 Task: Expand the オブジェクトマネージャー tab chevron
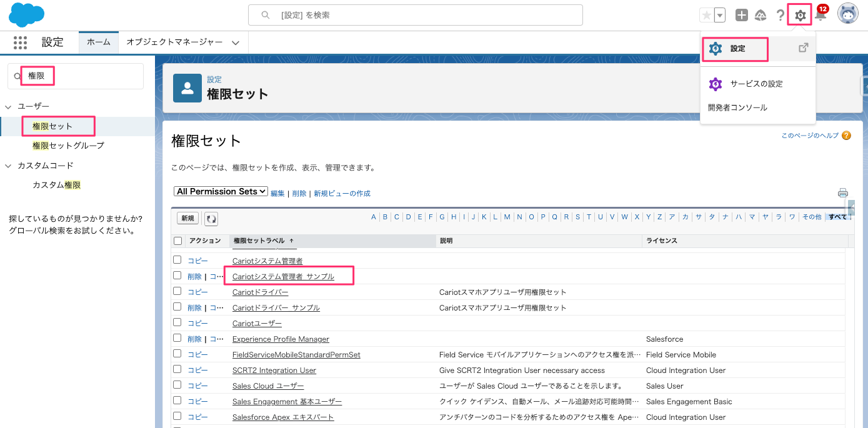[x=236, y=43]
